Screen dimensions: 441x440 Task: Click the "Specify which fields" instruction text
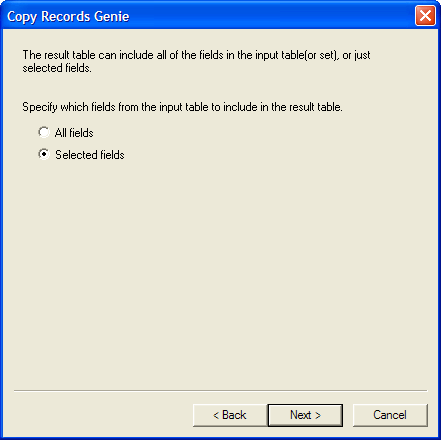182,107
